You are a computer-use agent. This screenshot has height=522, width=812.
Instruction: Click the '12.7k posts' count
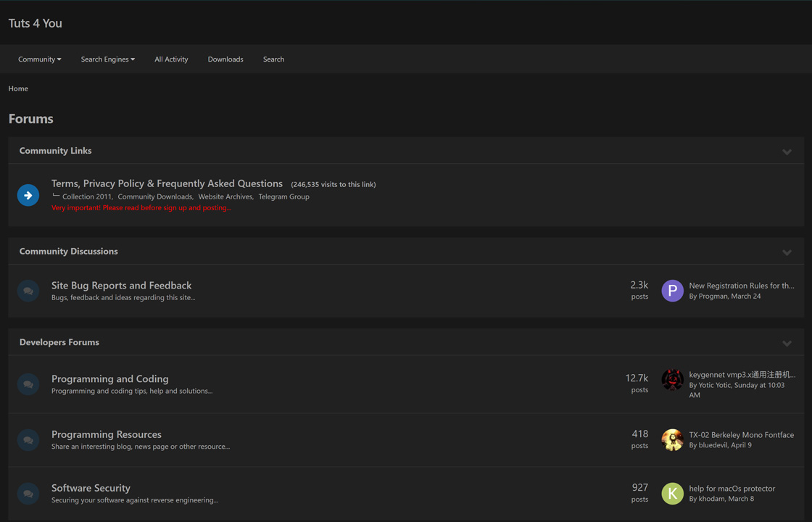(x=637, y=384)
